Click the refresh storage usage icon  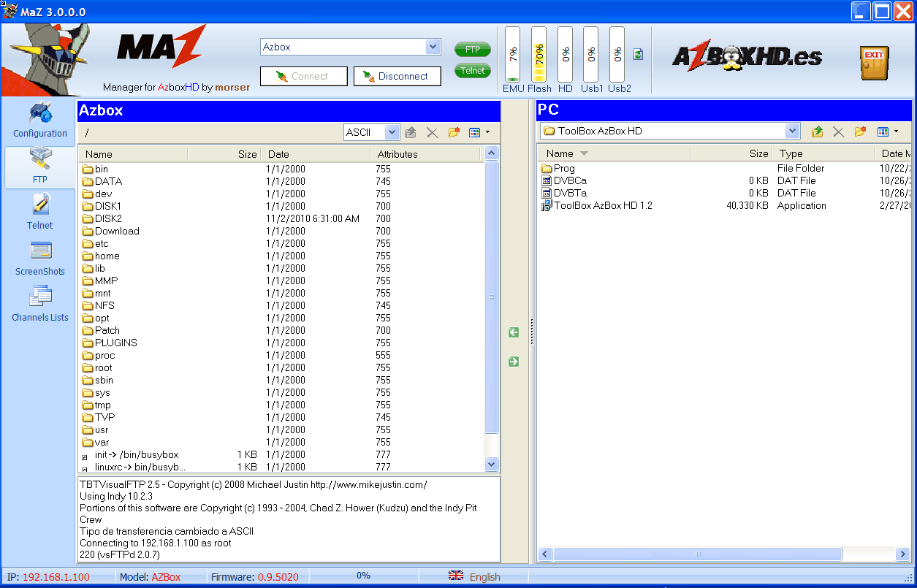638,55
